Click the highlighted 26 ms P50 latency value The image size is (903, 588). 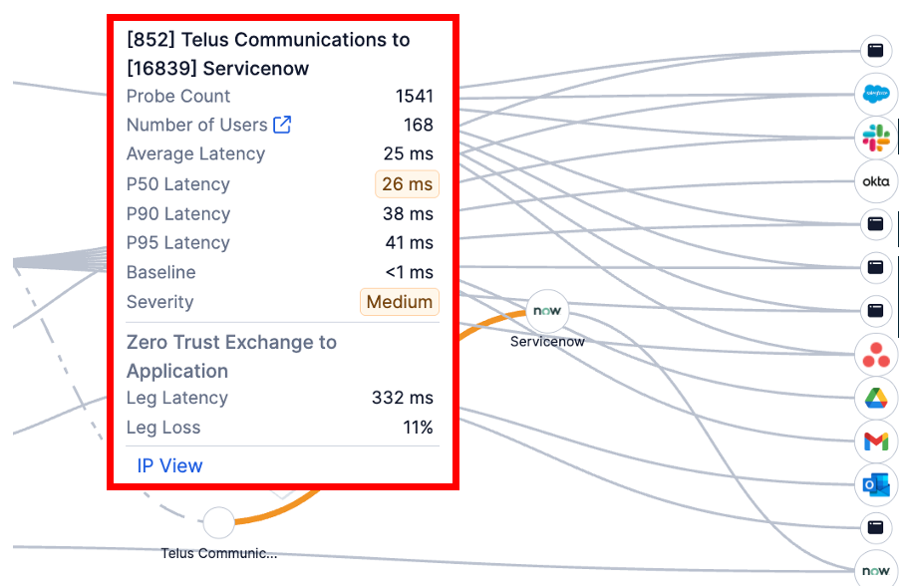coord(407,184)
